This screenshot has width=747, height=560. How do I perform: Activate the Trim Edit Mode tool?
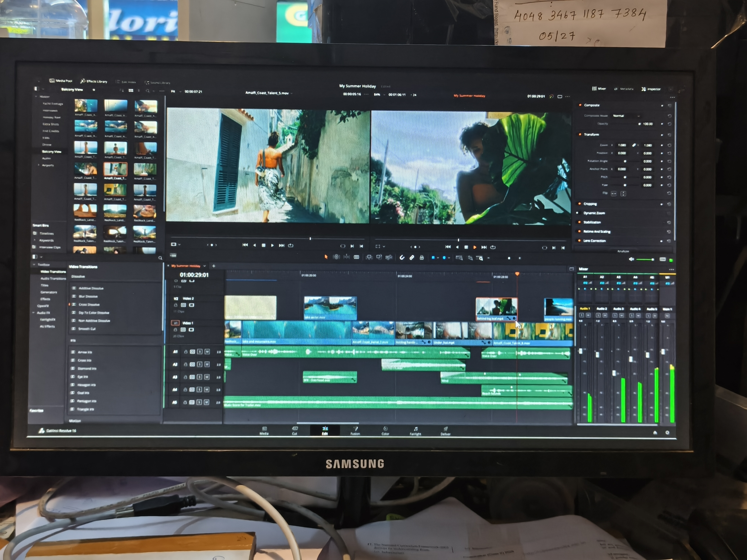[336, 257]
